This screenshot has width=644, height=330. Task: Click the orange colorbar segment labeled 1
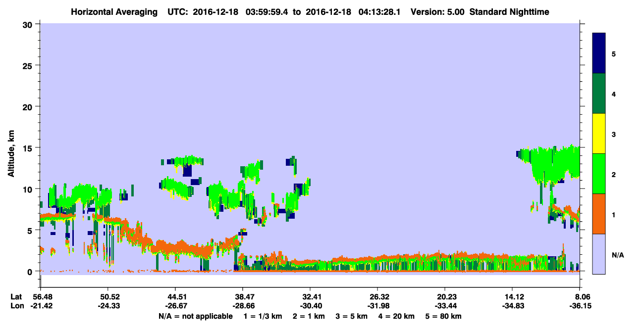[x=599, y=214]
